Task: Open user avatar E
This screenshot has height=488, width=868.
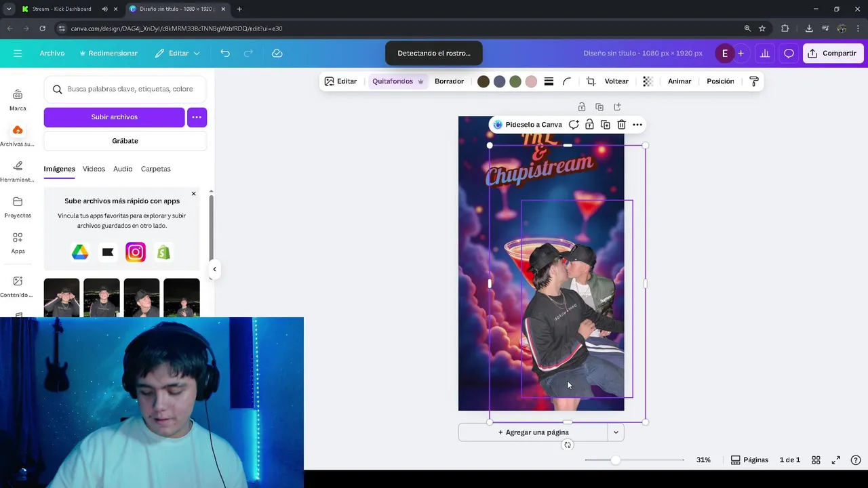Action: tap(724, 53)
